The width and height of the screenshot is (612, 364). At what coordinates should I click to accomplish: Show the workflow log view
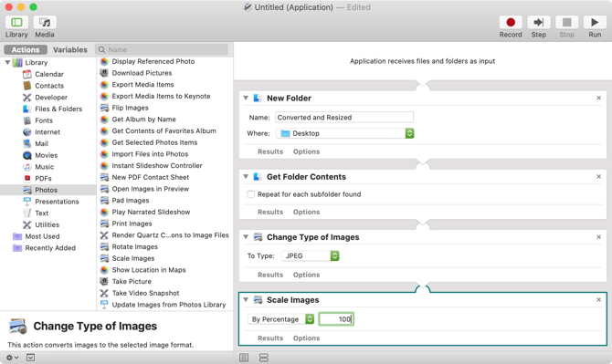[244, 358]
